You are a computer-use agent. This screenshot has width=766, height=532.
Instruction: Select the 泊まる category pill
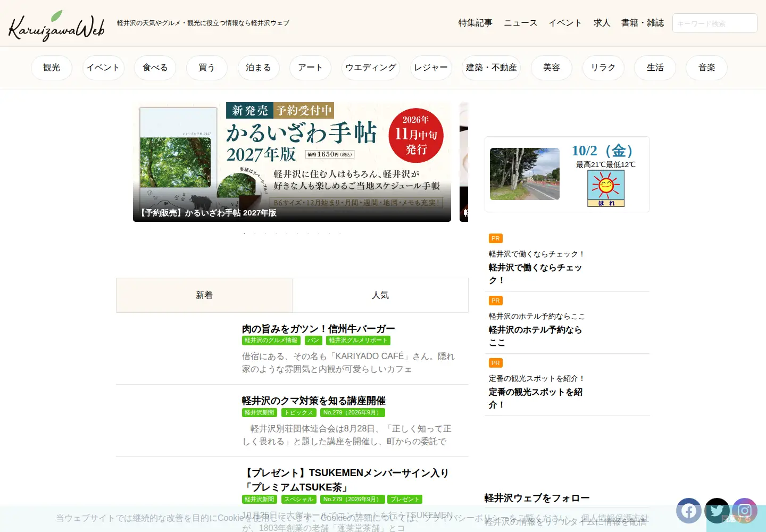[259, 68]
